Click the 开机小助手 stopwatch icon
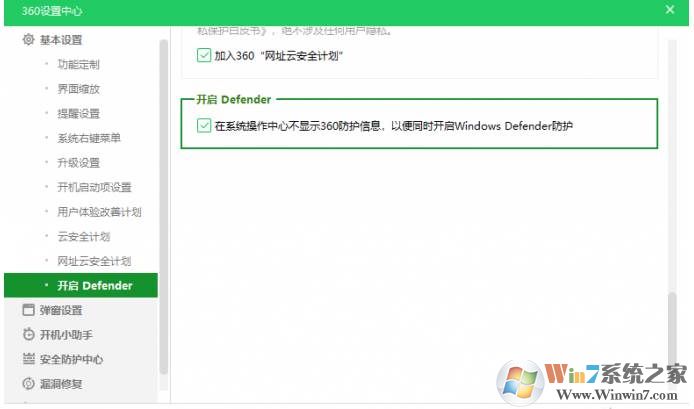The height and width of the screenshot is (409, 694). point(28,335)
